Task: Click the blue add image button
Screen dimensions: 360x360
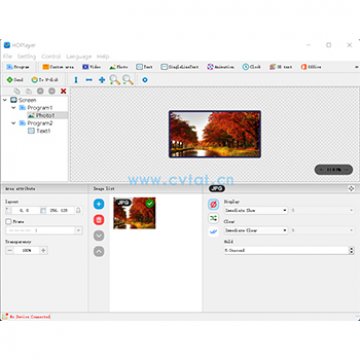Action: [99, 204]
